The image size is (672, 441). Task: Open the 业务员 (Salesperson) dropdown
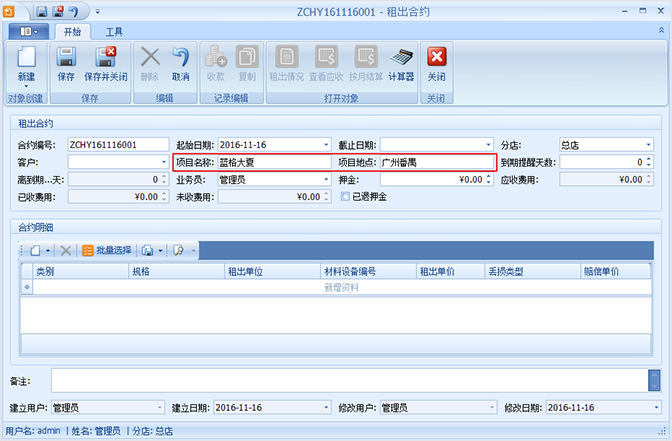pos(326,180)
